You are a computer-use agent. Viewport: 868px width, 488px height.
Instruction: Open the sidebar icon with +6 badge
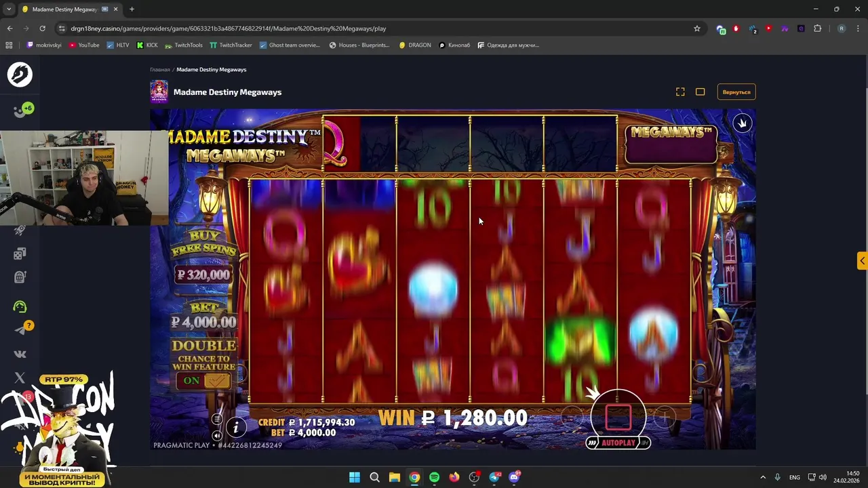pos(21,111)
